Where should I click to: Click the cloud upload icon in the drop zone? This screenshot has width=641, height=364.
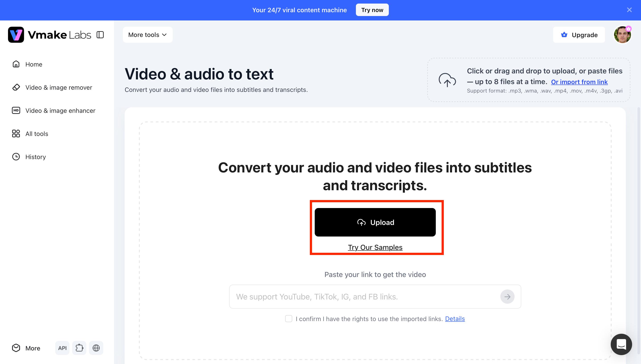pyautogui.click(x=447, y=80)
